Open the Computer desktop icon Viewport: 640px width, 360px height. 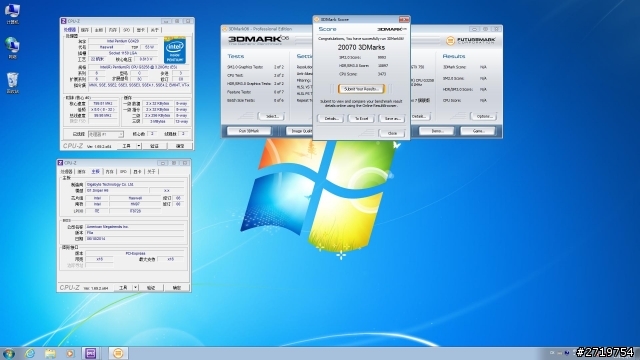tap(12, 13)
